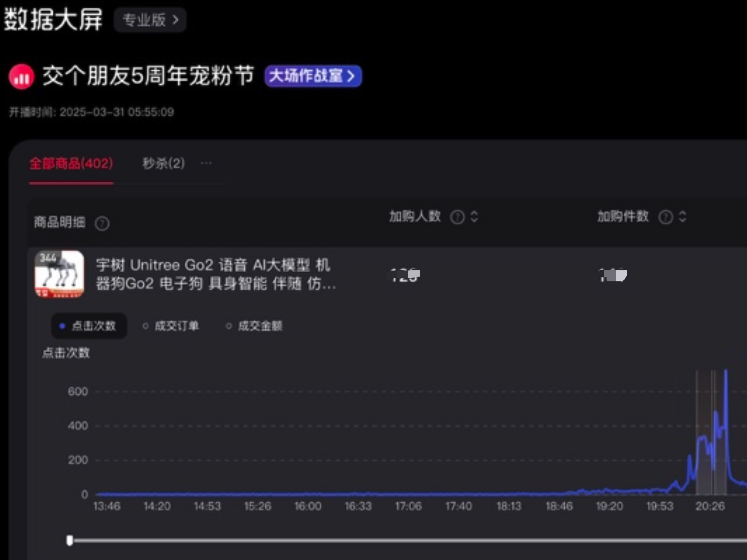
Task: Click the 加购人数 column header
Action: click(415, 217)
